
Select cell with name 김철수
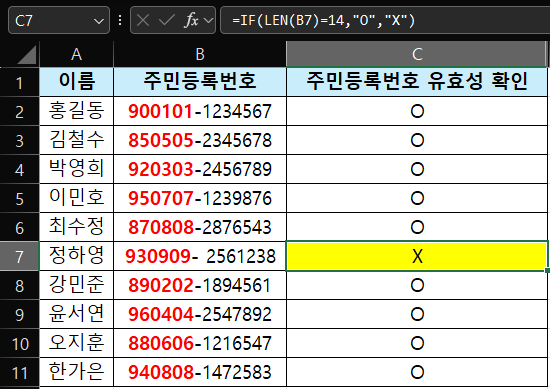(x=76, y=140)
